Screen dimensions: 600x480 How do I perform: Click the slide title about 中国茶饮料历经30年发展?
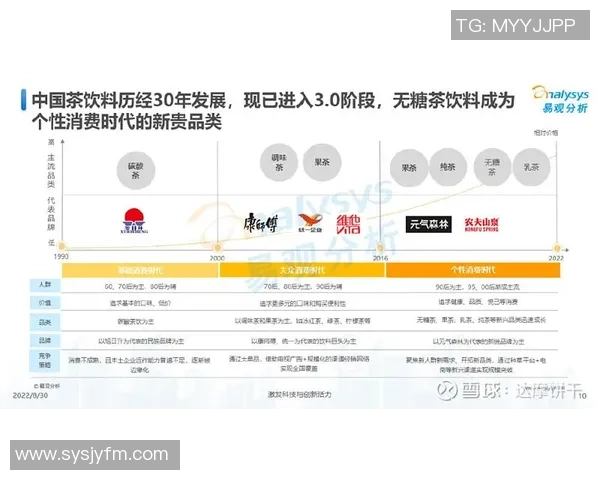pos(272,111)
